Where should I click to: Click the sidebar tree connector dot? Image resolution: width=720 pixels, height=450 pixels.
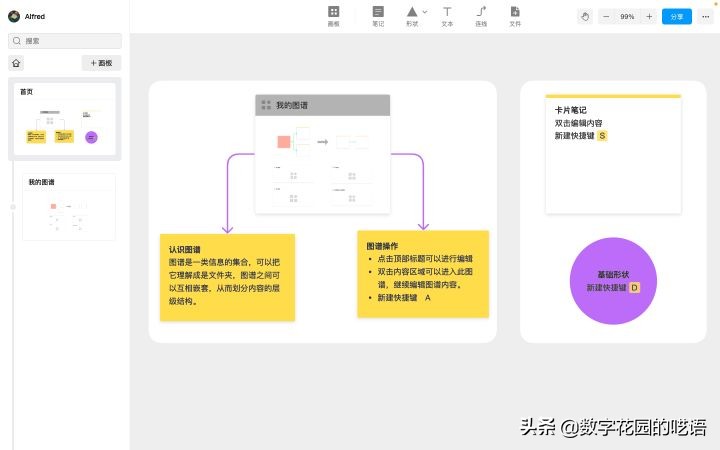(x=13, y=207)
